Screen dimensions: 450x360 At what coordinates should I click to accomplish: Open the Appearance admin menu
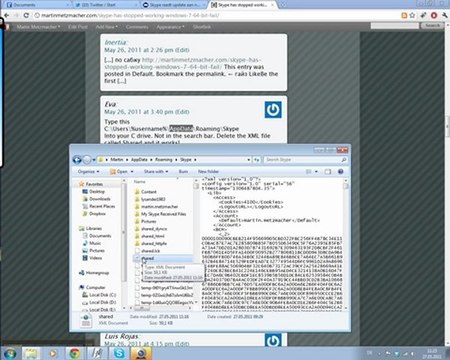click(x=170, y=27)
